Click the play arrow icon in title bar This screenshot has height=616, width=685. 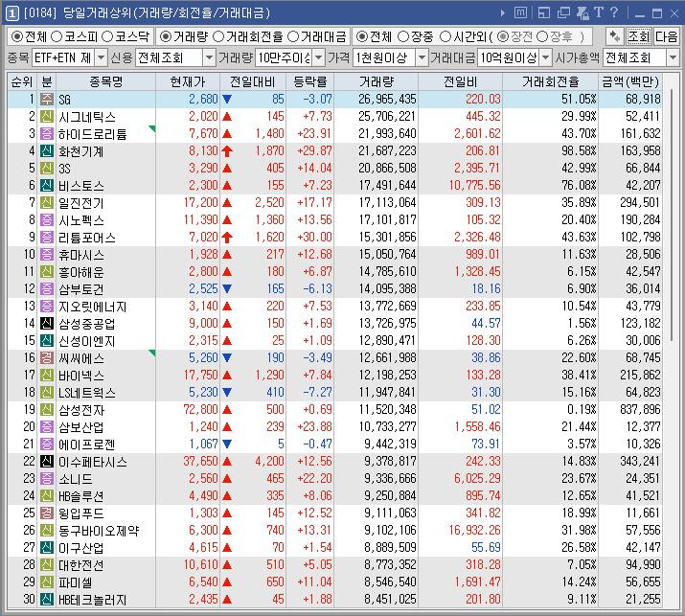[x=503, y=13]
